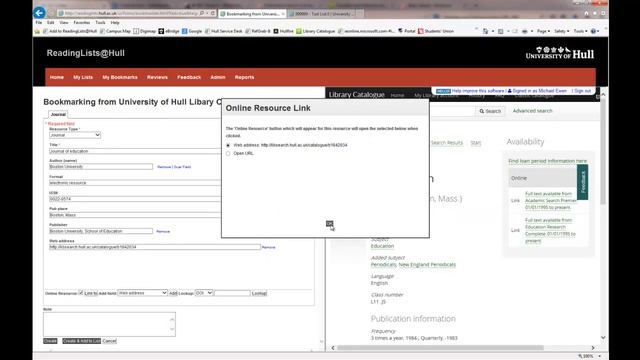This screenshot has width=640, height=360.
Task: Open Admin in navigation bar
Action: click(218, 77)
